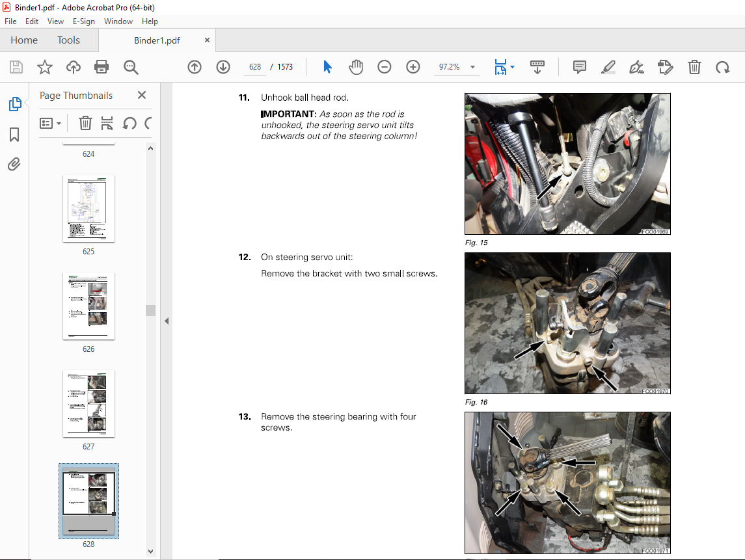Select page 625 thumbnail
745x560 pixels.
88,209
